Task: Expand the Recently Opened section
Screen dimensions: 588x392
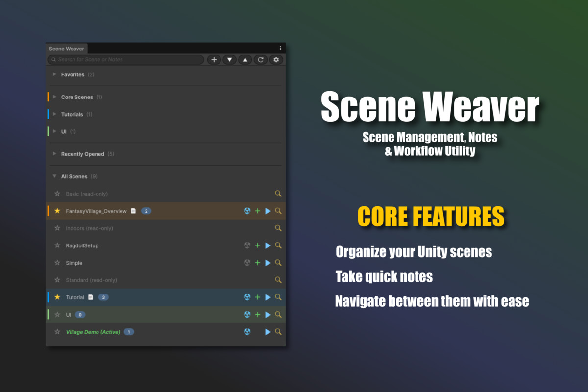Action: click(x=54, y=154)
